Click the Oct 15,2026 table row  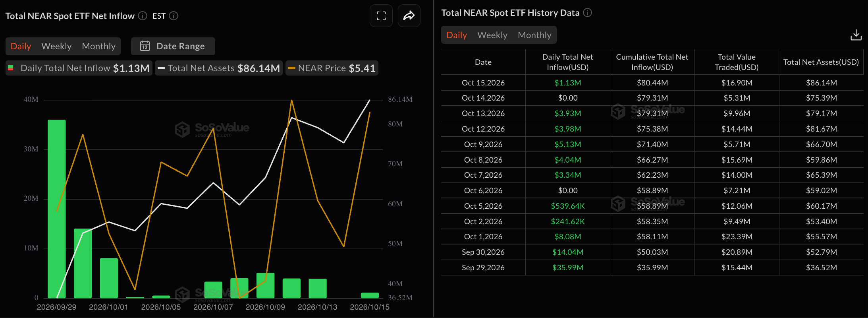[x=652, y=83]
